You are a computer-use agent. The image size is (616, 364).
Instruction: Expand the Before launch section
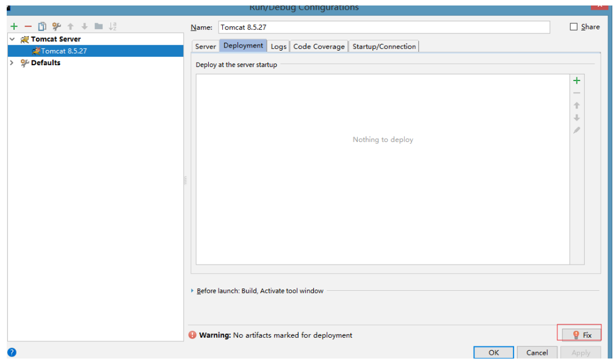(x=192, y=291)
